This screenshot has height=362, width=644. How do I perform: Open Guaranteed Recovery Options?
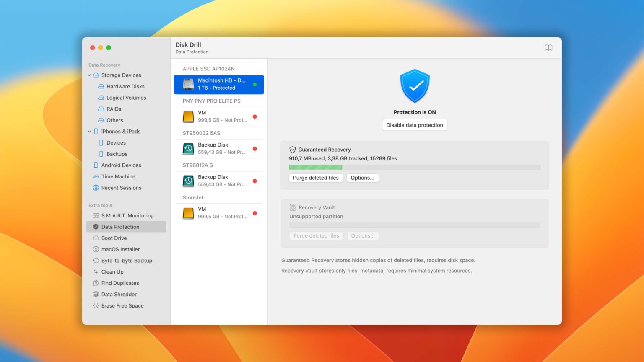click(363, 178)
